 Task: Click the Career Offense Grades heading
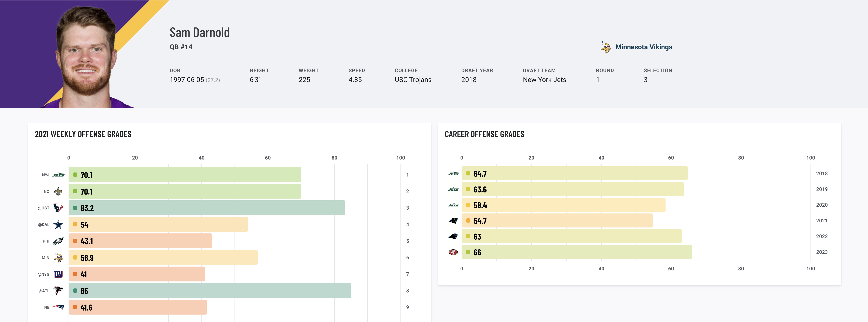pyautogui.click(x=484, y=134)
